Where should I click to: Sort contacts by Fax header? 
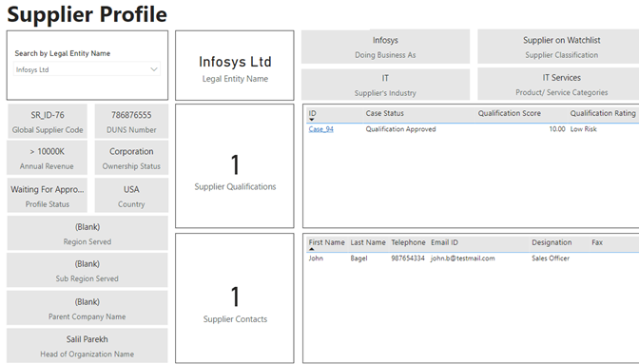(597, 242)
